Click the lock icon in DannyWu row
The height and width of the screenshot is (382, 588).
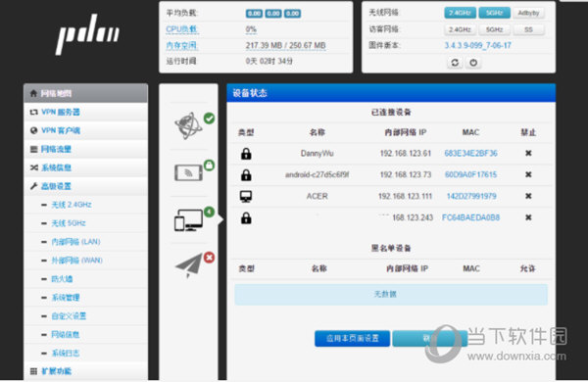tap(246, 154)
